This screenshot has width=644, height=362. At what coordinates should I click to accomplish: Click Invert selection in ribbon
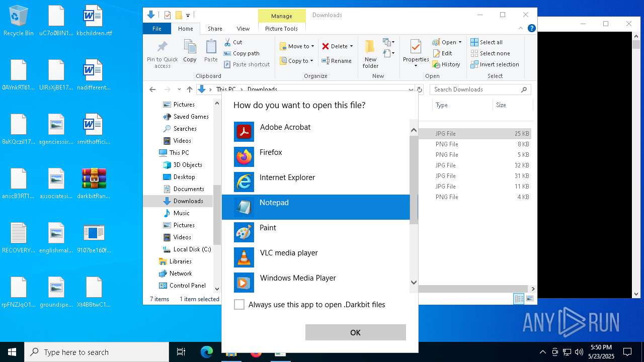(x=495, y=64)
